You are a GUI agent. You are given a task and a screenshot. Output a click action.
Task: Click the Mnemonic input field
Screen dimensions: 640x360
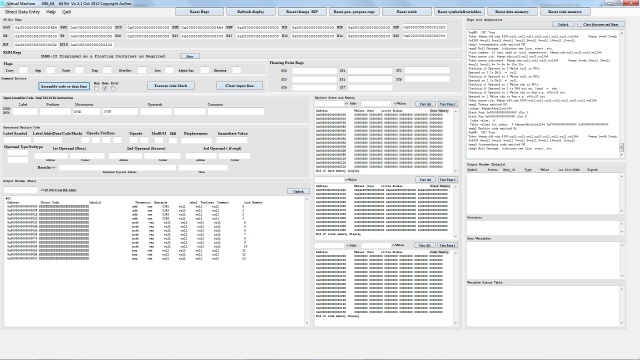pos(87,111)
